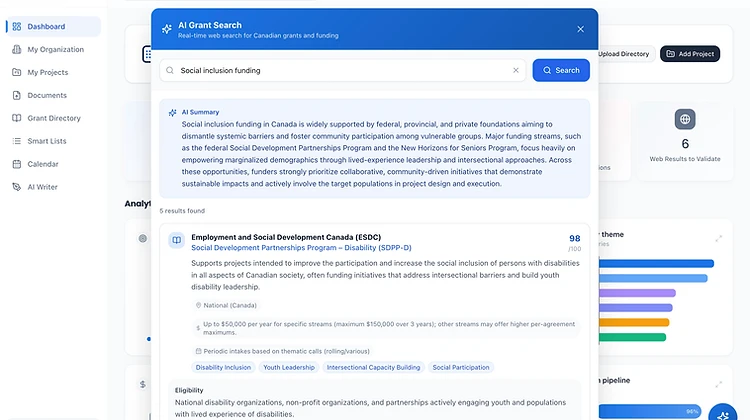
Task: Click the orange theme bar
Action: tap(634, 322)
